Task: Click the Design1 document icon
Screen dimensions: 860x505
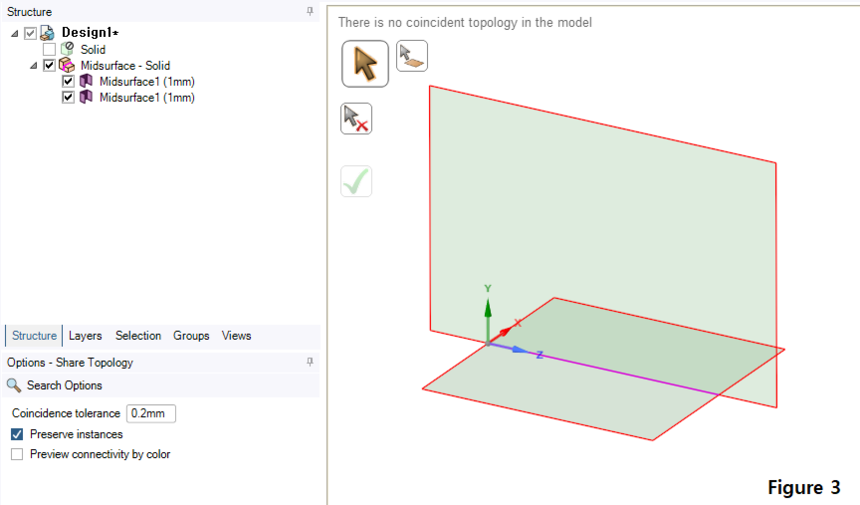Action: 48,33
